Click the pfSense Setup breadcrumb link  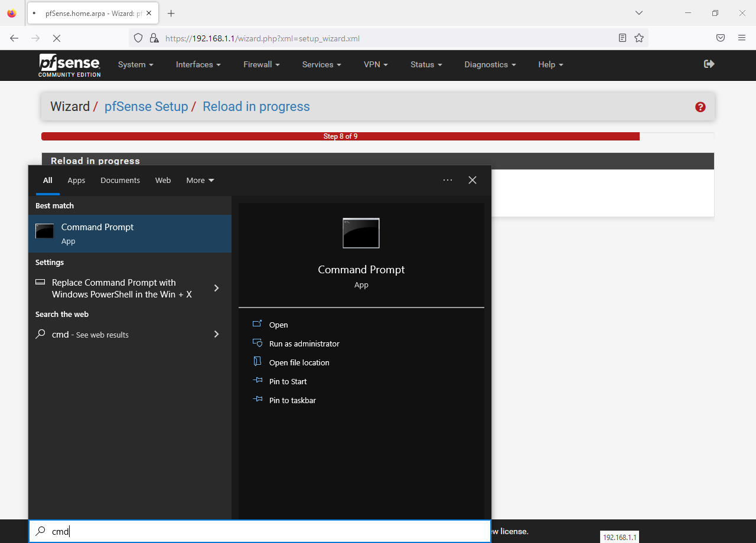[146, 107]
